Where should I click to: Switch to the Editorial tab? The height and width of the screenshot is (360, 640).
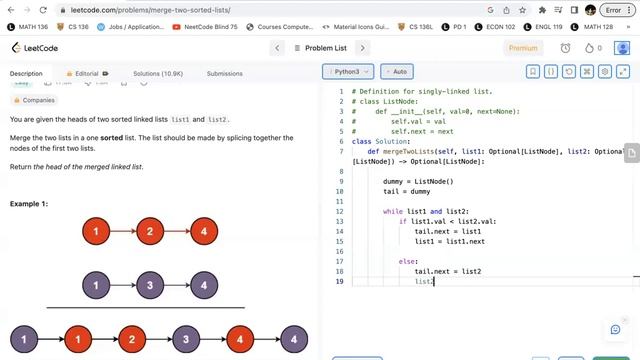pos(87,73)
